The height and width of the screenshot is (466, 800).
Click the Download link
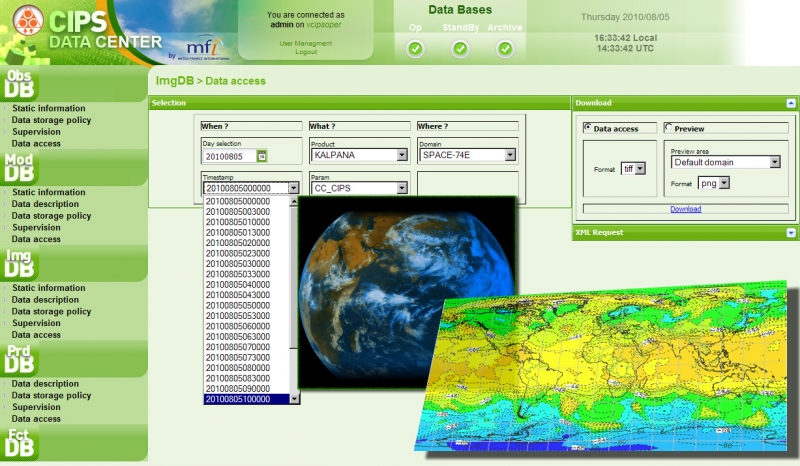[686, 209]
